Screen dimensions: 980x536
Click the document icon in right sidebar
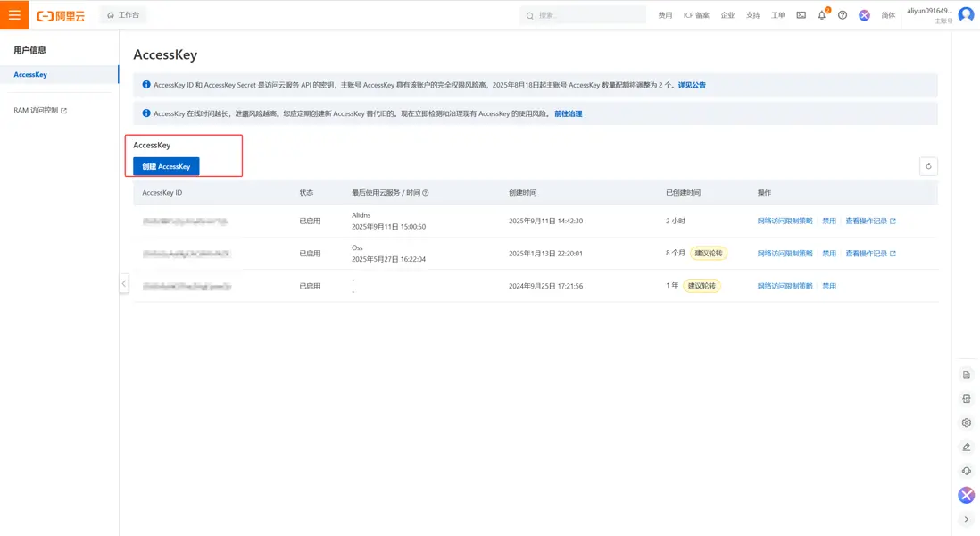966,374
